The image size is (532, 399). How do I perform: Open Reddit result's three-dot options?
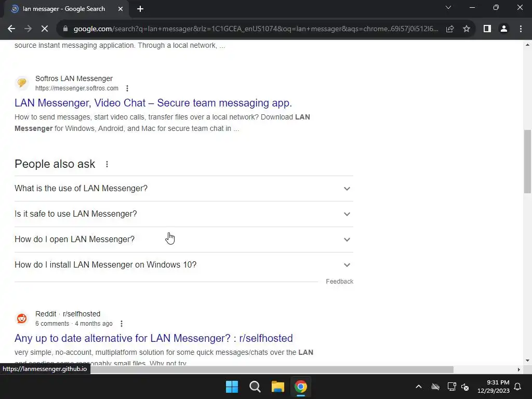click(122, 324)
